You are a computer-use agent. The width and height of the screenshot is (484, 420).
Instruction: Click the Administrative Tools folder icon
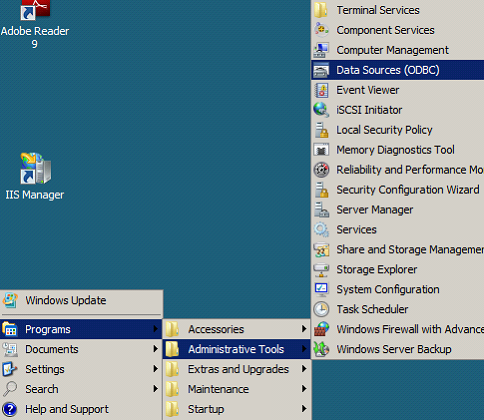coord(172,349)
